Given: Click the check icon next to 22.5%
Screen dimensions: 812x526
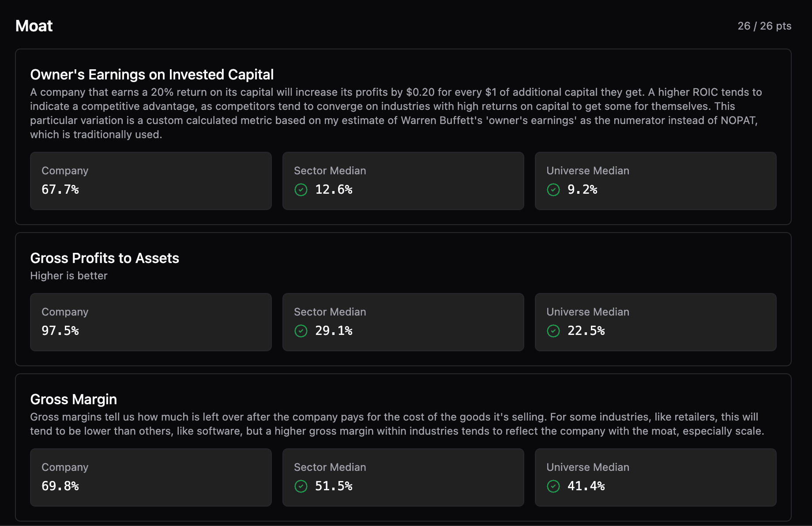Looking at the screenshot, I should [553, 331].
